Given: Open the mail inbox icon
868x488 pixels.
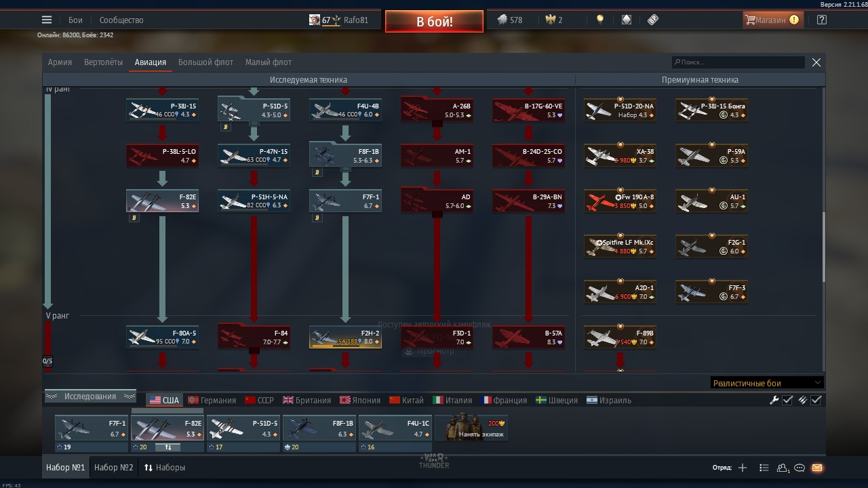Looking at the screenshot, I should (816, 468).
